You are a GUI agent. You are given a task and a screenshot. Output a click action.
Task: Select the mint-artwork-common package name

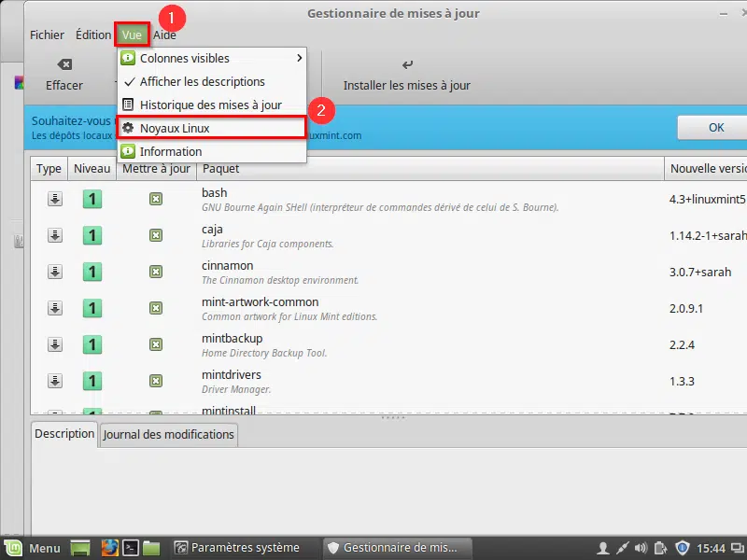(261, 301)
